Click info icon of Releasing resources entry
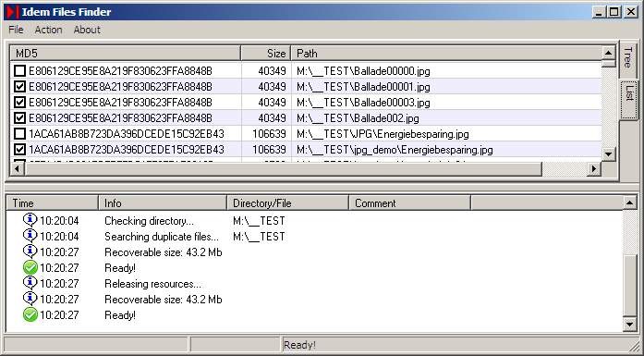This screenshot has height=356, width=644. (30, 283)
